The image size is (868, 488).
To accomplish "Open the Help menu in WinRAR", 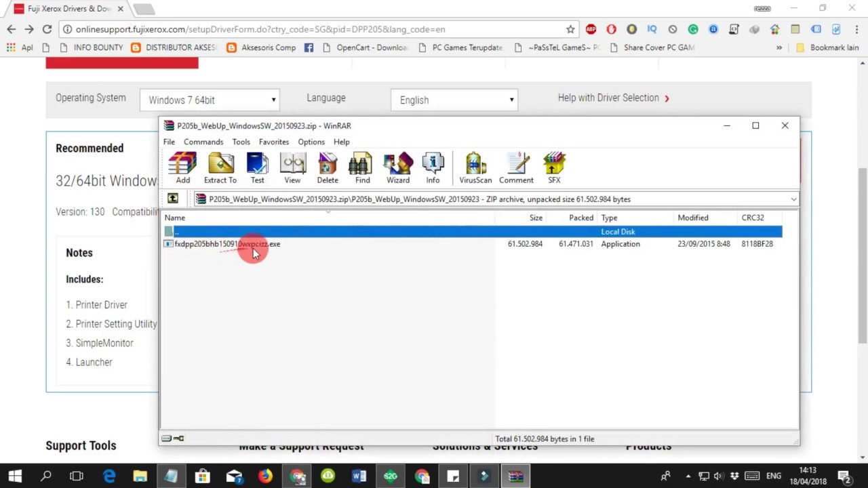I will (x=341, y=142).
